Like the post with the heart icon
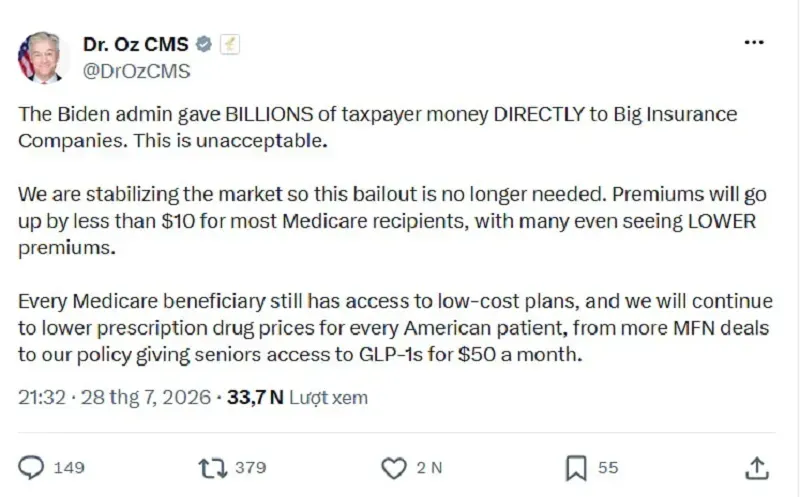 click(x=394, y=468)
